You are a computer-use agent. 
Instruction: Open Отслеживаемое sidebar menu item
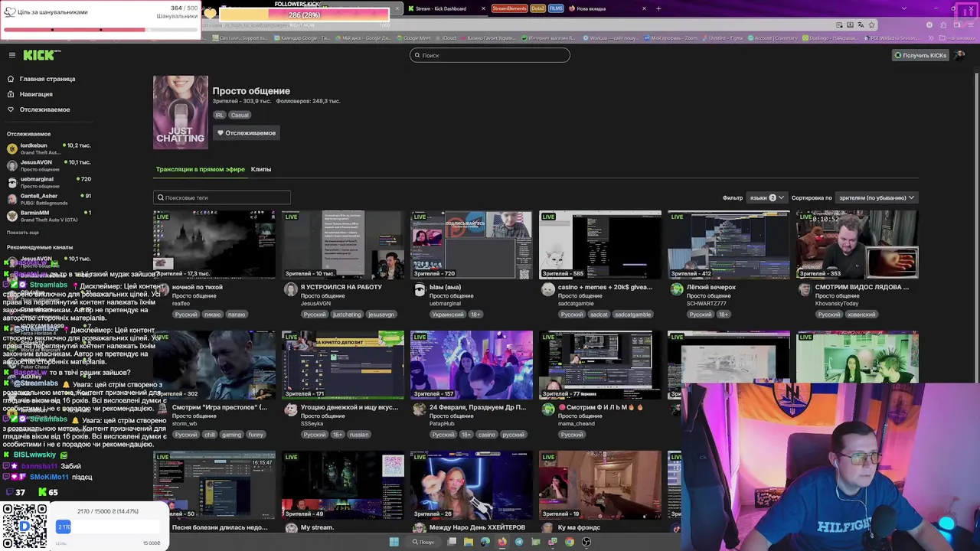tap(44, 109)
